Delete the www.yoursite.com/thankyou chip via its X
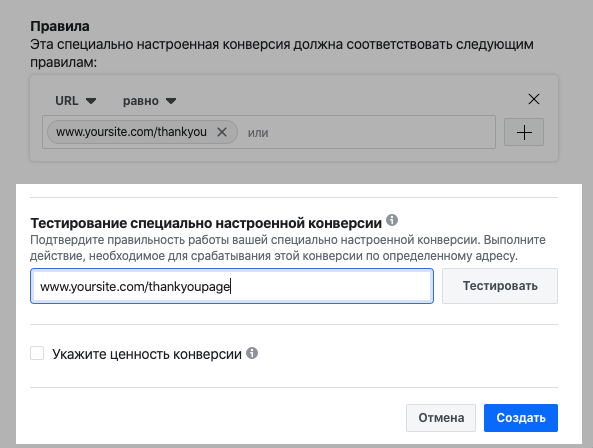Viewport: 593px width, 448px height. coord(222,132)
